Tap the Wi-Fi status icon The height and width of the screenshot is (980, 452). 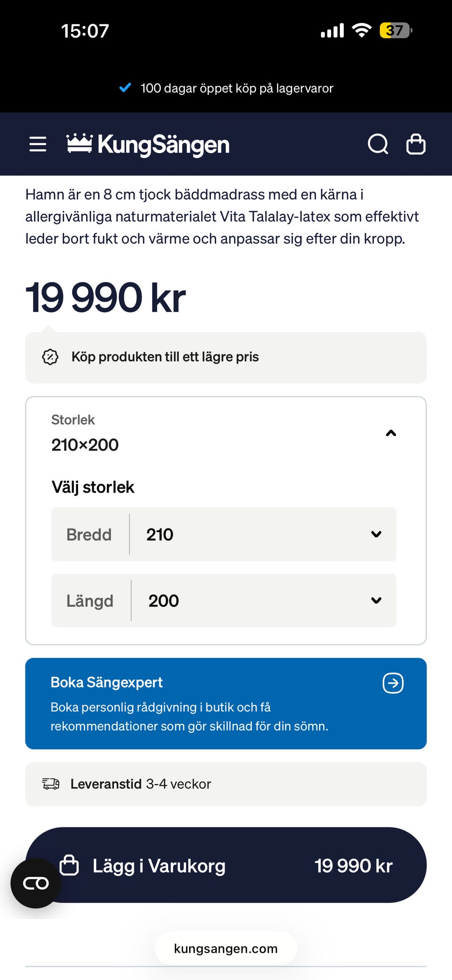tap(362, 31)
